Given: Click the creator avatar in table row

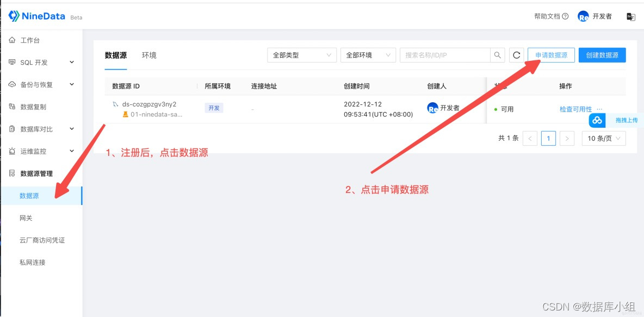Looking at the screenshot, I should [432, 108].
